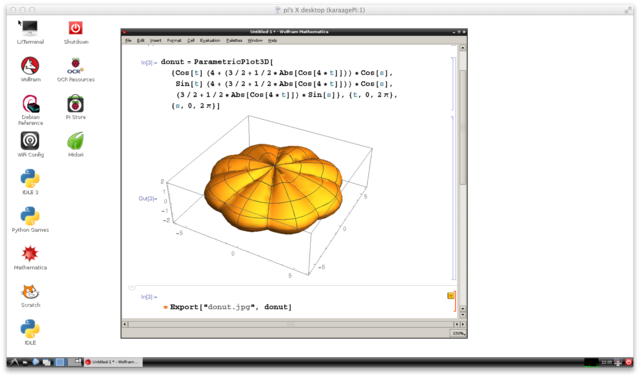This screenshot has height=377, width=640.
Task: Click the vertical scrollbar up arrow
Action: click(462, 48)
